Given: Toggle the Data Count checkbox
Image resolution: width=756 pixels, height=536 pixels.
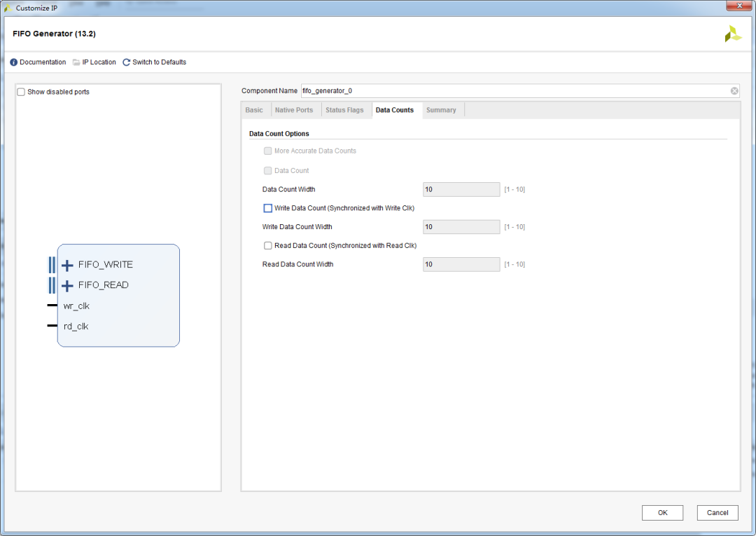Looking at the screenshot, I should (267, 171).
